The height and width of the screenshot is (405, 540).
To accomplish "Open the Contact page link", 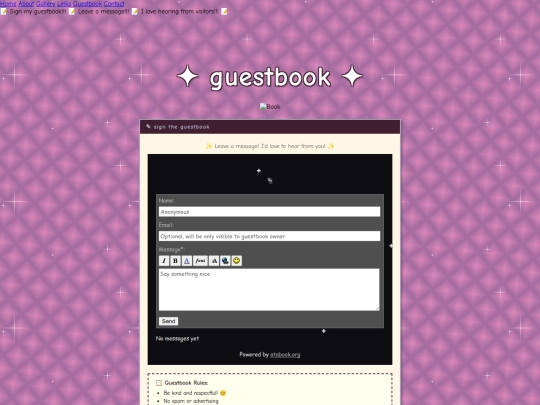I will coord(114,4).
